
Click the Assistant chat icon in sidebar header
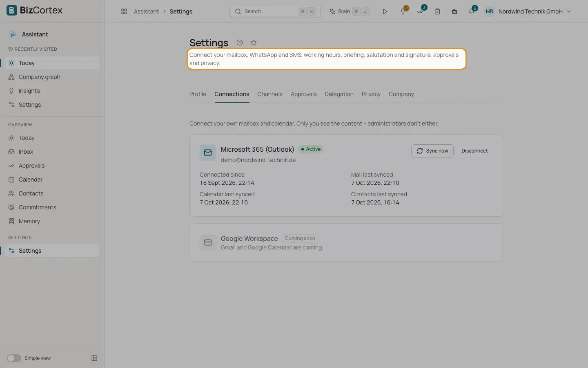click(13, 34)
